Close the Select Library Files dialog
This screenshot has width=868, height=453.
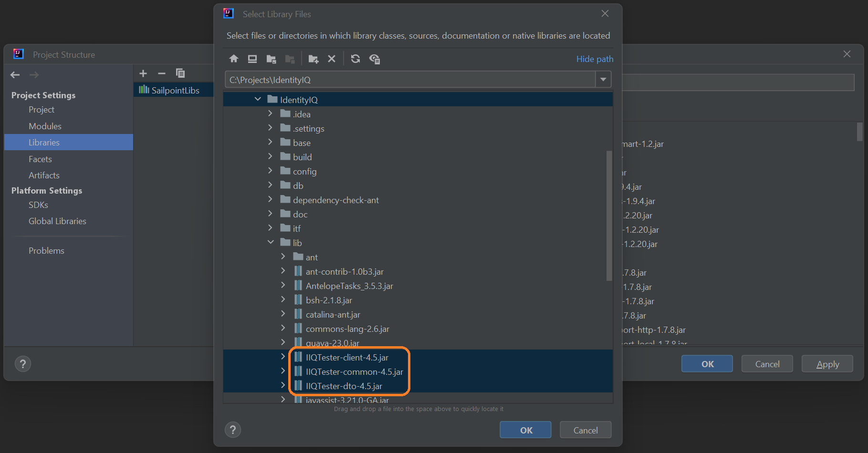[x=605, y=14]
